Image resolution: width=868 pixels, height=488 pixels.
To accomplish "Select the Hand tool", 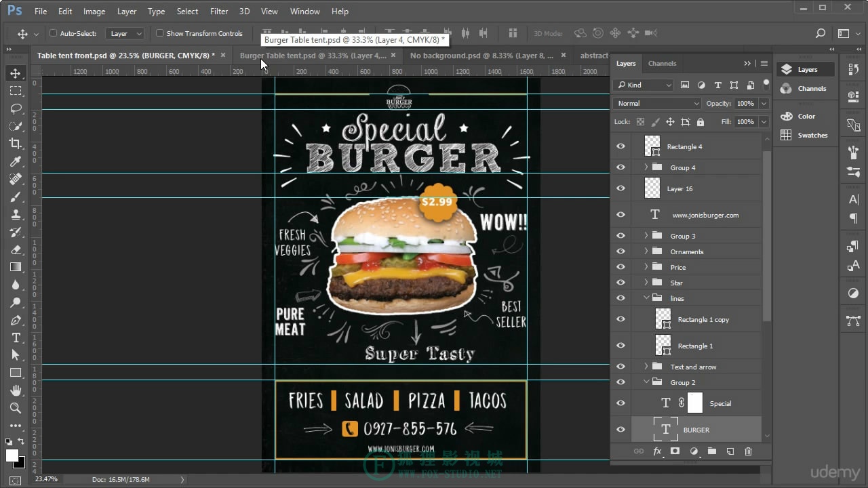I will click(16, 390).
